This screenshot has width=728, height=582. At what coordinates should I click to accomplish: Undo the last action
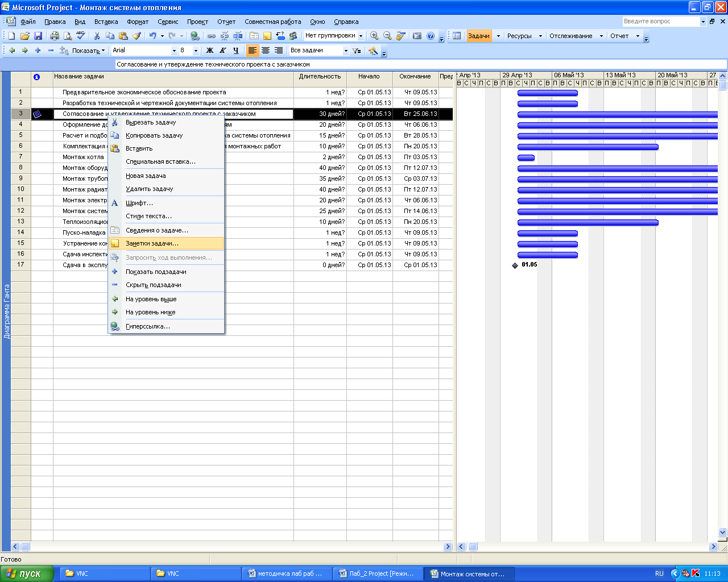[152, 36]
